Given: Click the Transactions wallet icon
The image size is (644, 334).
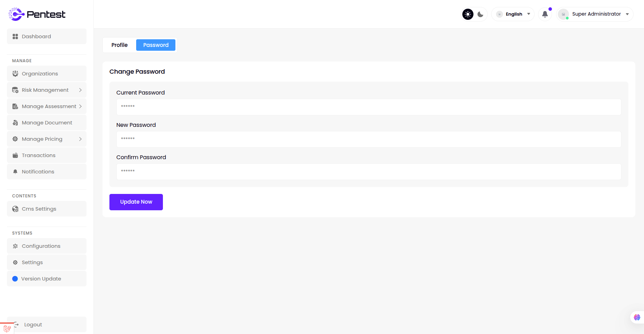Looking at the screenshot, I should (x=15, y=155).
